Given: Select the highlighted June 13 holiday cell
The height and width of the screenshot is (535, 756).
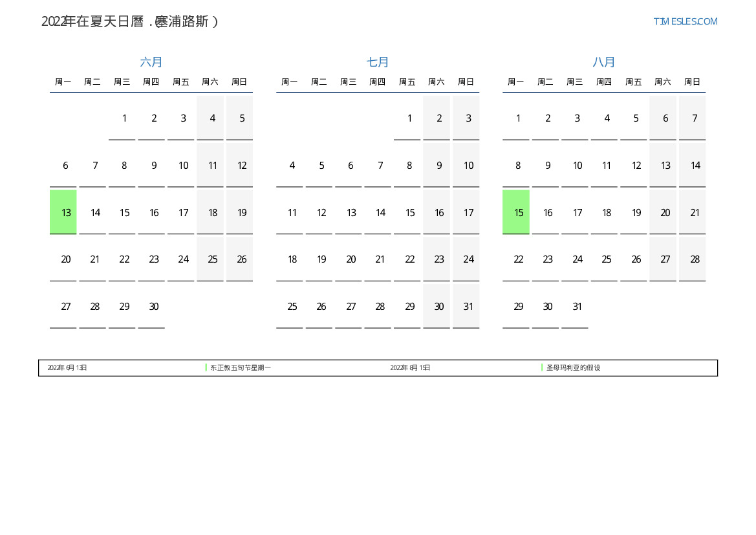Looking at the screenshot, I should click(x=63, y=212).
